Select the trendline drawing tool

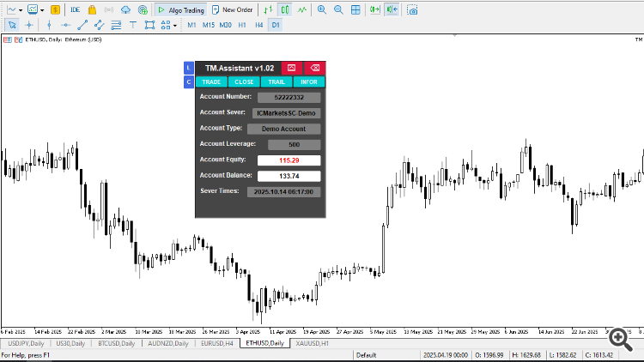(82, 25)
